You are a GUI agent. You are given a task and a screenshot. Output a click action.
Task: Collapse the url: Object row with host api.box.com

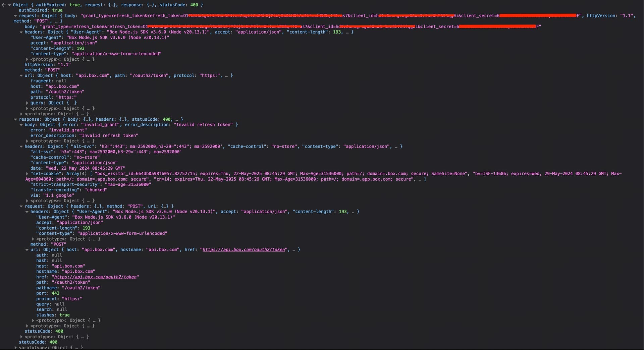(21, 76)
